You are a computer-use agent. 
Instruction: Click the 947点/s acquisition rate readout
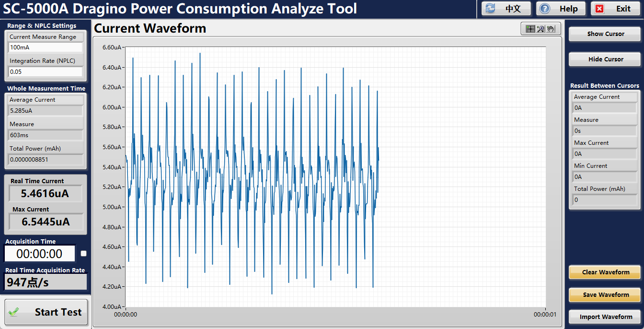click(x=46, y=282)
